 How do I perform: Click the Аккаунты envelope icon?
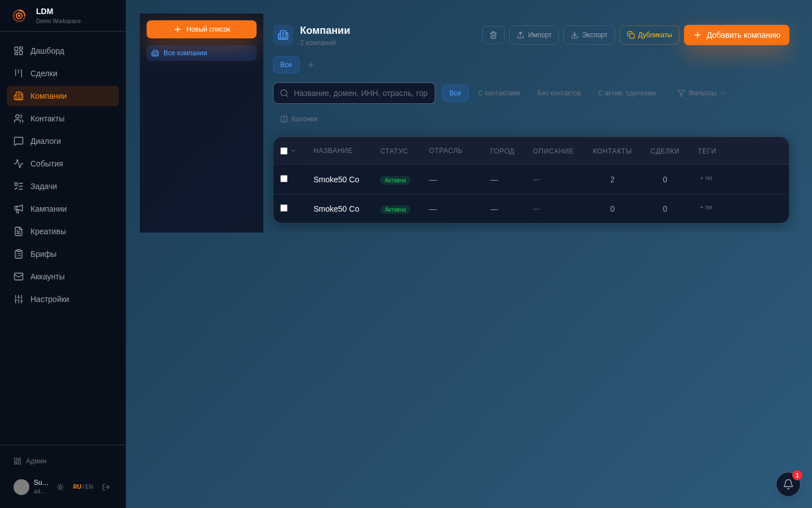point(19,277)
